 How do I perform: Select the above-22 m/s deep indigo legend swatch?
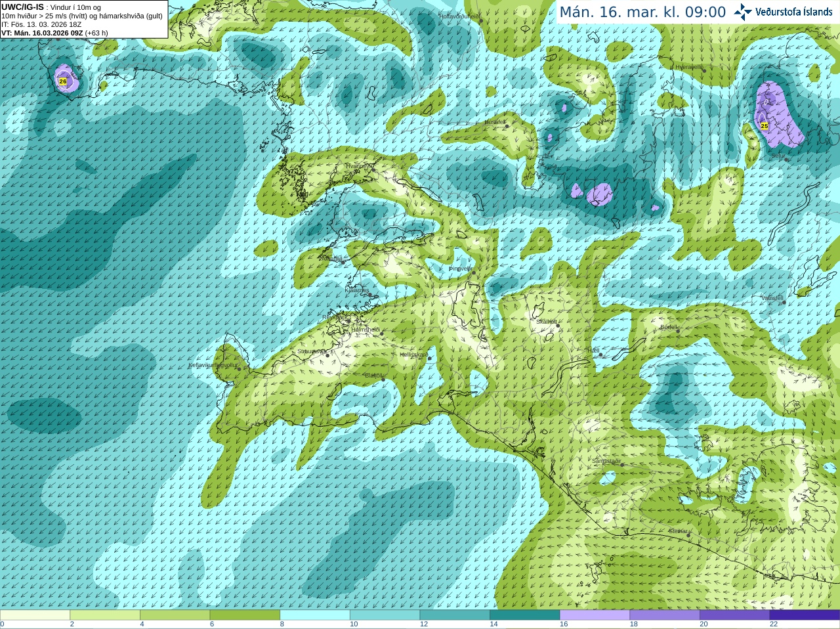[805, 615]
